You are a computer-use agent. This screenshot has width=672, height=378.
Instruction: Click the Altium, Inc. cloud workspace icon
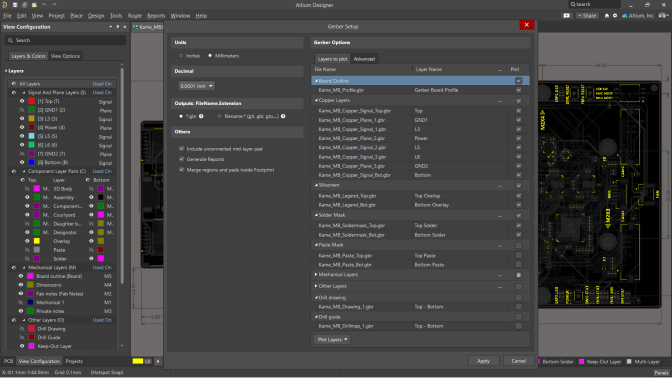pos(624,15)
